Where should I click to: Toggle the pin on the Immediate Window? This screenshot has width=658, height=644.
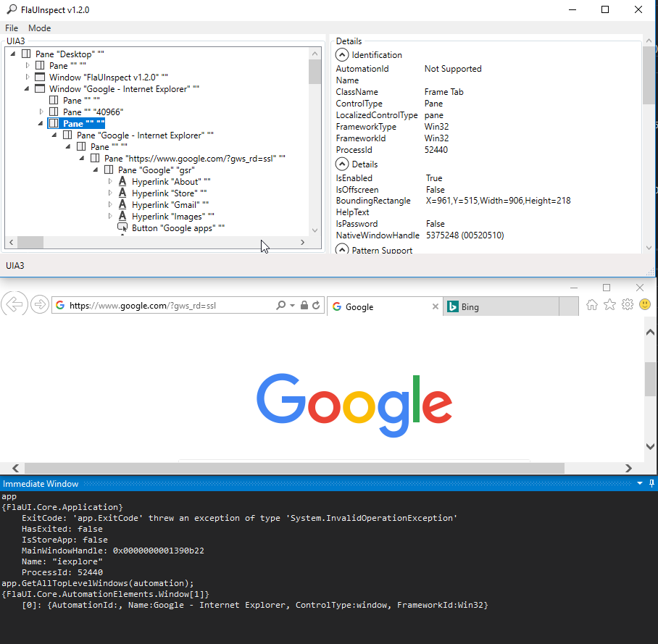coord(651,483)
